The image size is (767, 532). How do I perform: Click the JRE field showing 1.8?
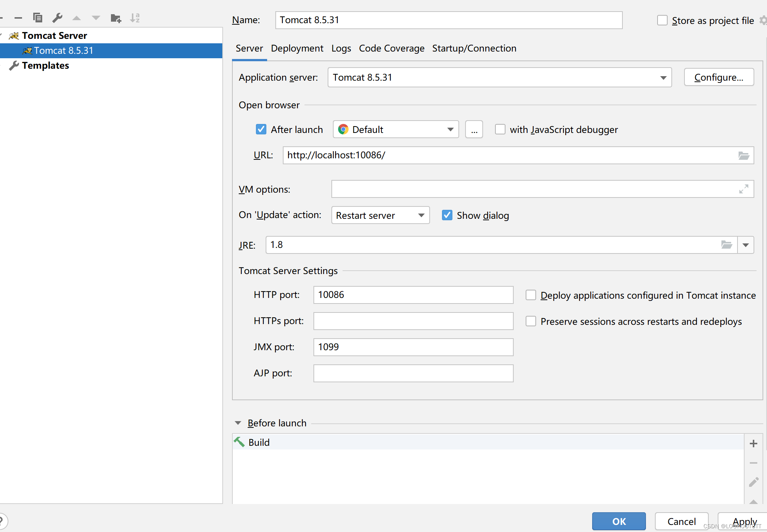501,245
